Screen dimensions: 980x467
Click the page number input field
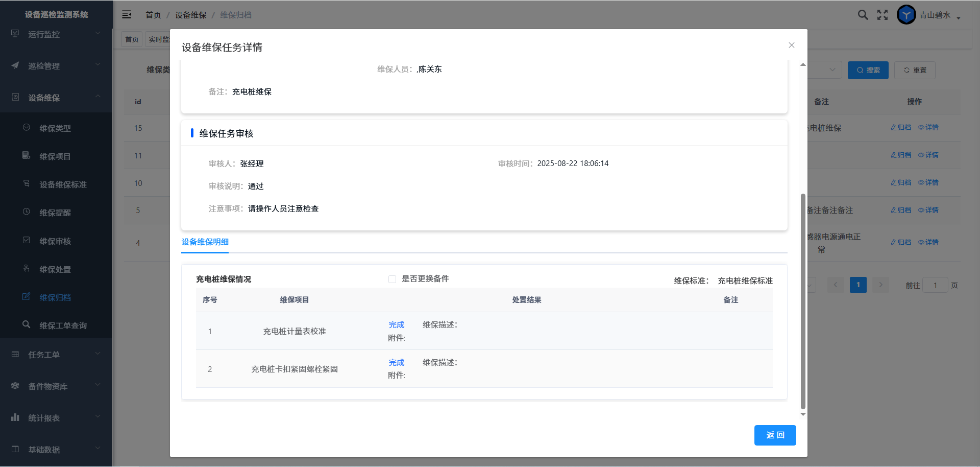point(935,286)
